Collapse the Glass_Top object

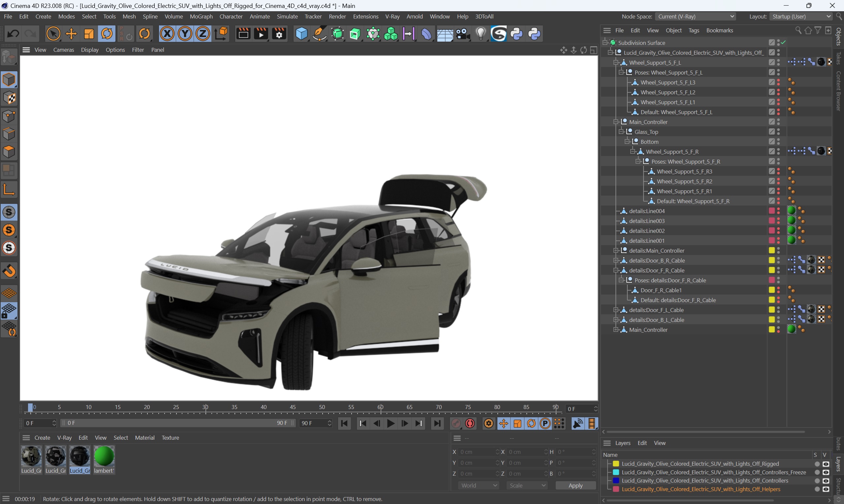pos(621,132)
